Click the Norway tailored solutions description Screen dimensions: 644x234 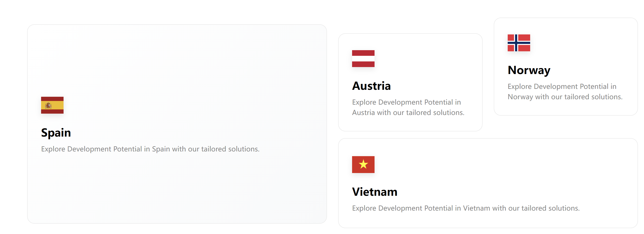[565, 92]
